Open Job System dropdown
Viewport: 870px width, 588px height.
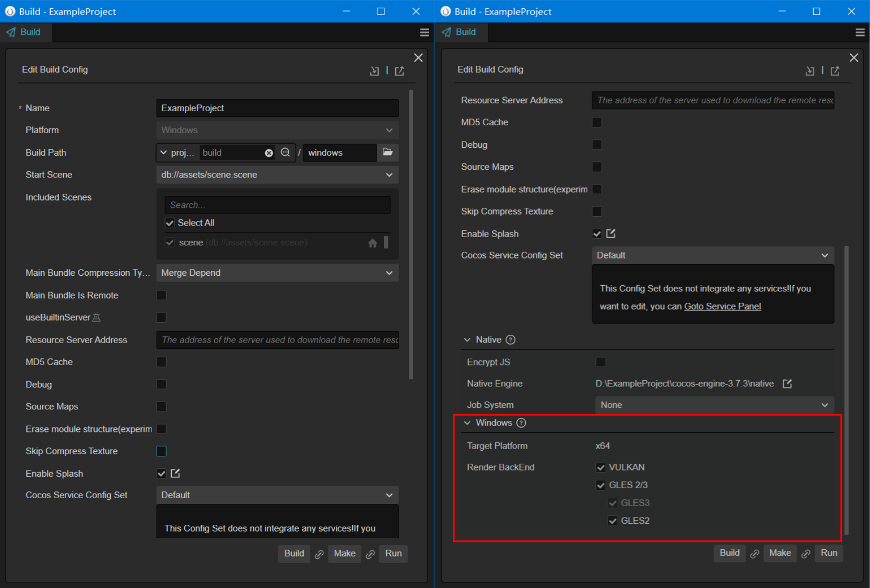click(714, 405)
